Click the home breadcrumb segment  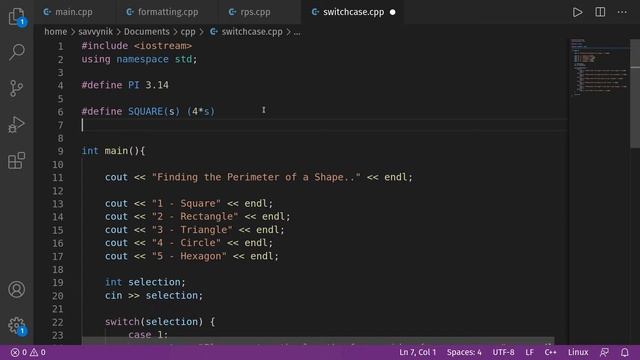click(x=56, y=32)
